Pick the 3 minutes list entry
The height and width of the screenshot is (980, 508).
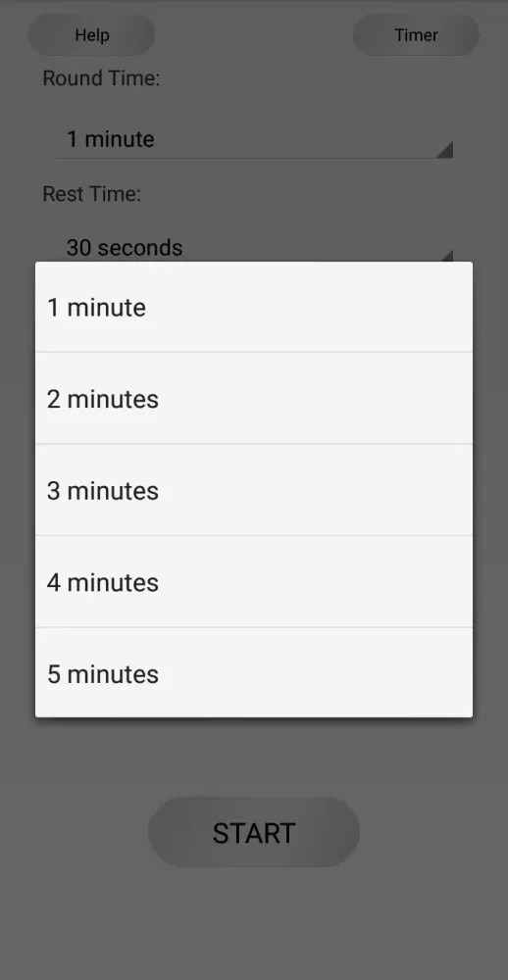click(253, 490)
